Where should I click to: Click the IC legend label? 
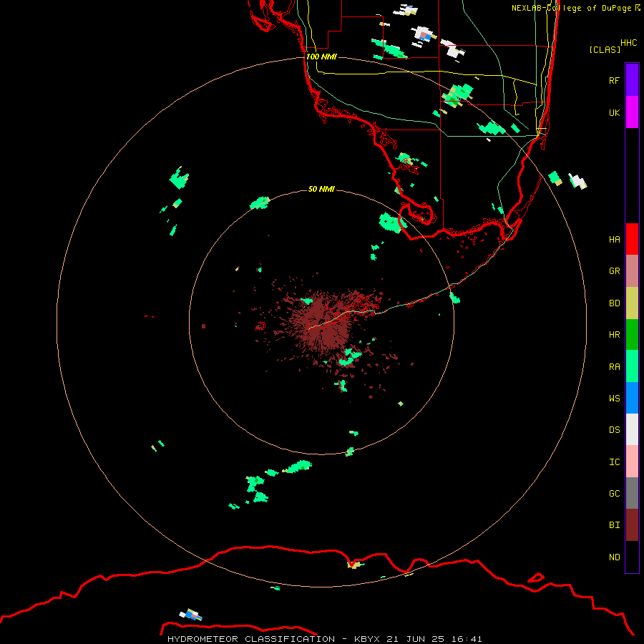614,462
